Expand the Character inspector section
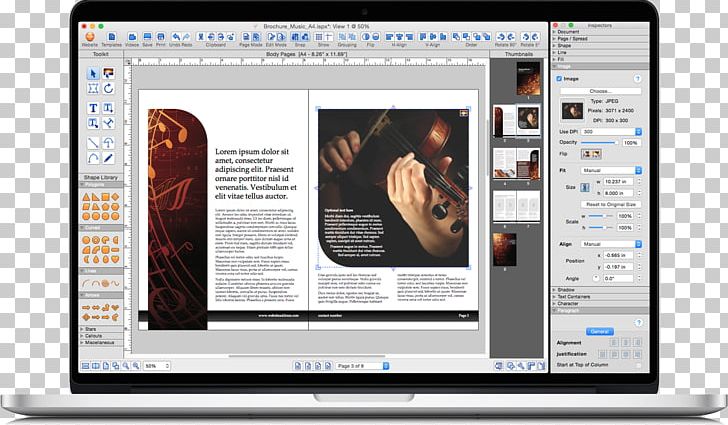 (x=600, y=304)
